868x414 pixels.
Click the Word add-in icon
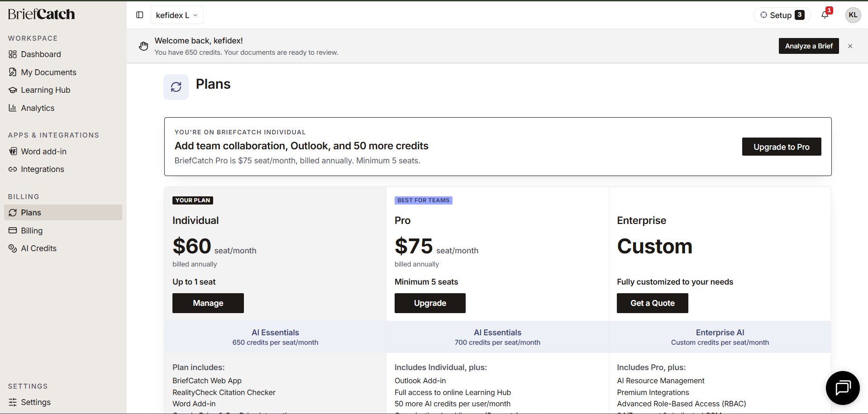(x=13, y=151)
